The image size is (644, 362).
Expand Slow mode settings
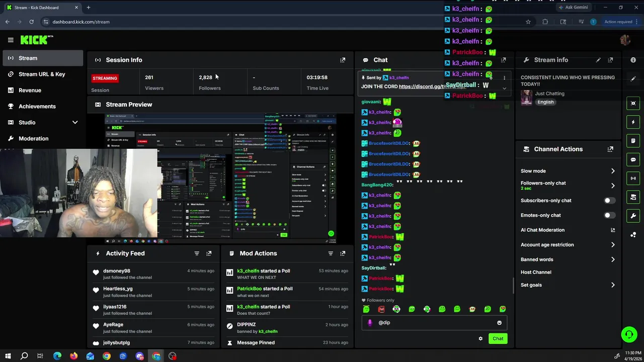tap(613, 171)
